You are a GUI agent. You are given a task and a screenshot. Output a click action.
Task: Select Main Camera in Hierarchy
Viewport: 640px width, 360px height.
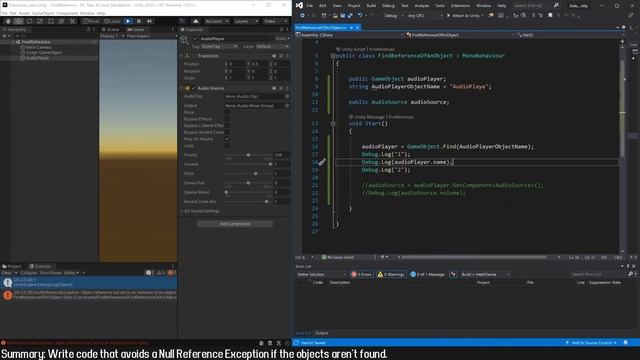pyautogui.click(x=38, y=47)
